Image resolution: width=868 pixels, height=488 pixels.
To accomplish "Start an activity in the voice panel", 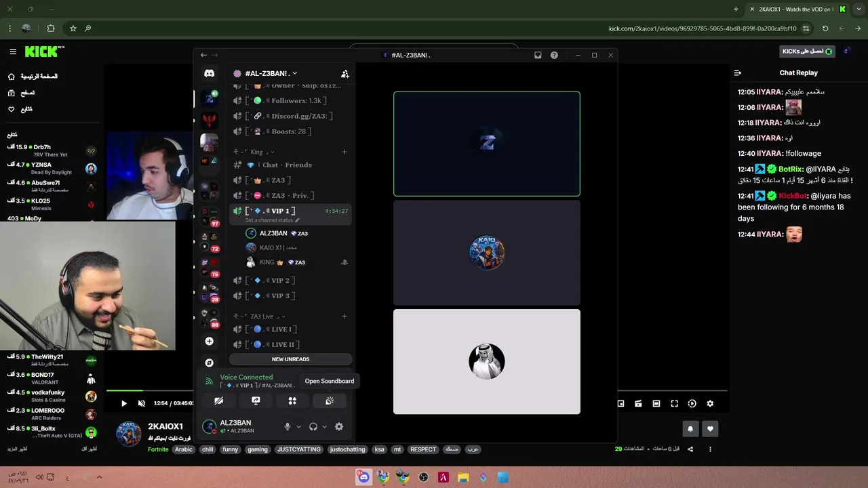I will 292,401.
